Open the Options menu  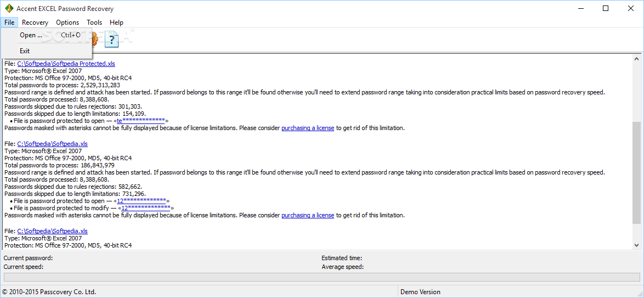click(67, 22)
